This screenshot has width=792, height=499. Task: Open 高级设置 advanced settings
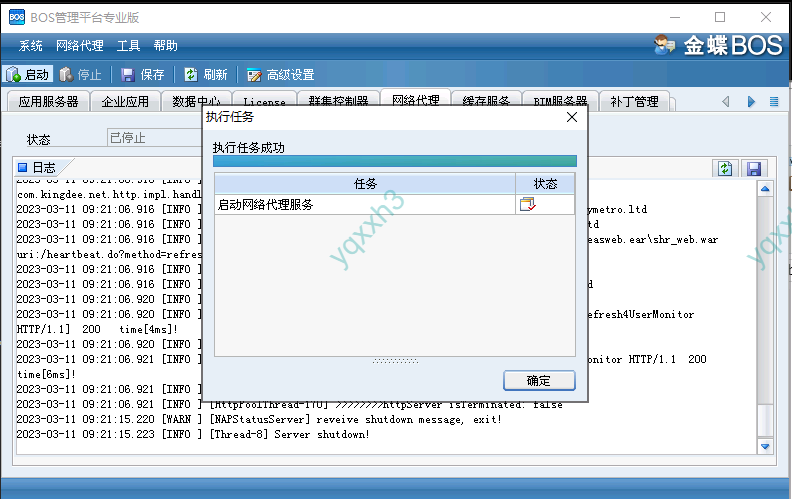tap(281, 75)
